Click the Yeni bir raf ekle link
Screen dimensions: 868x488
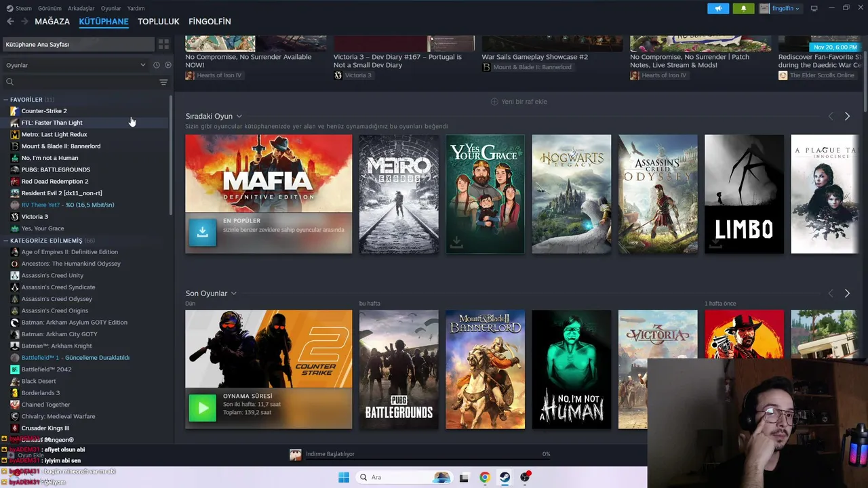pos(524,102)
